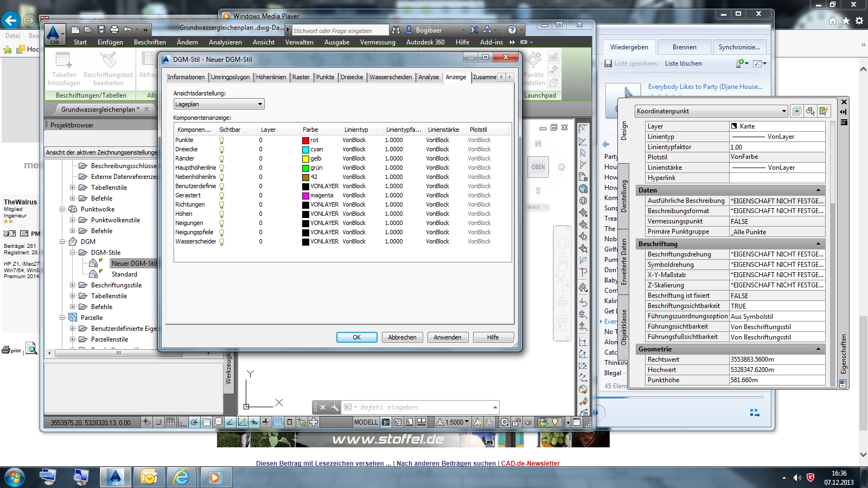Click the magenta color swatch for Gerastert
868x488 pixels.
pos(305,195)
